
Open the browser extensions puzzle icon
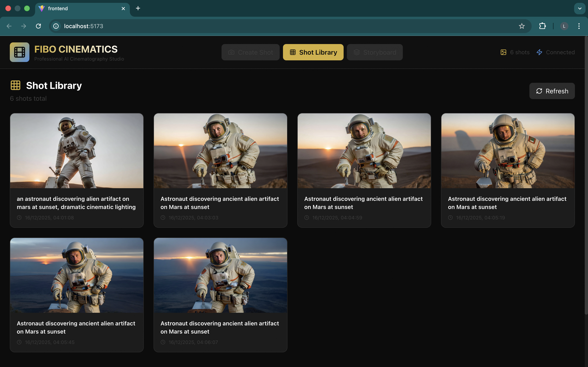(x=542, y=26)
